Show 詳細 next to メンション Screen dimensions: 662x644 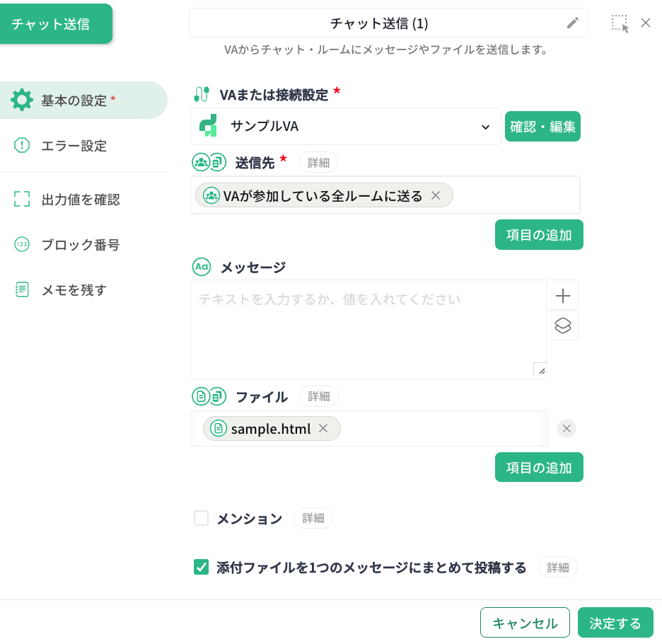point(313,519)
